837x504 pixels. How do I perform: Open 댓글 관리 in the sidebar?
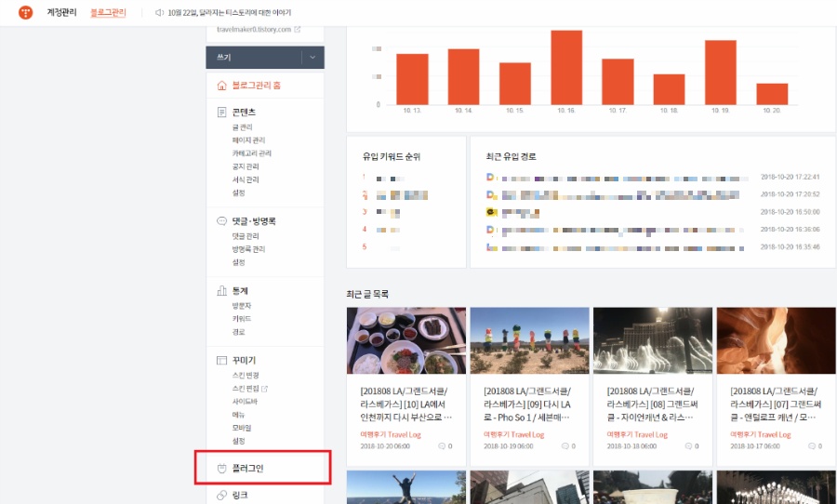[245, 236]
